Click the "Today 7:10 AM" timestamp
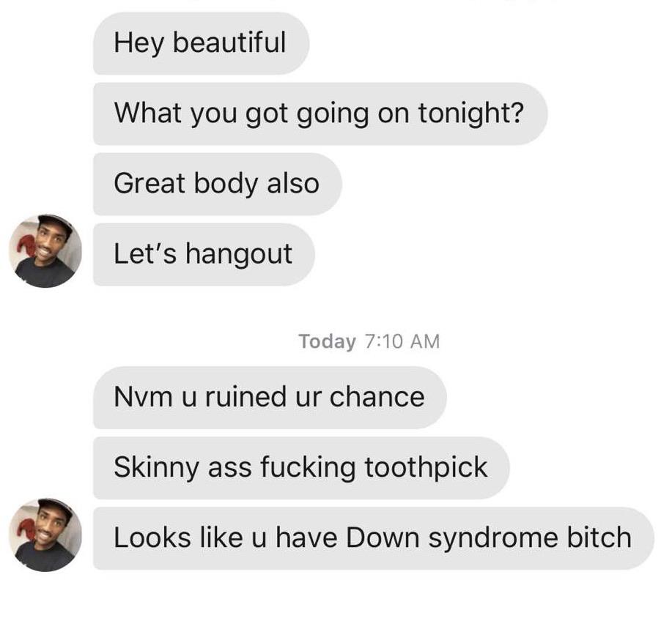The height and width of the screenshot is (621, 672). tap(369, 341)
